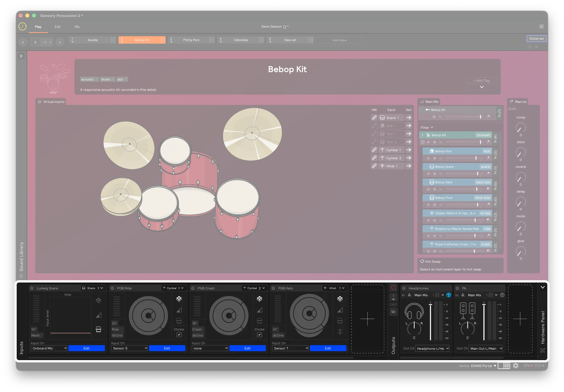Click the settings gear in the status bar
This screenshot has width=564, height=392.
tap(516, 366)
